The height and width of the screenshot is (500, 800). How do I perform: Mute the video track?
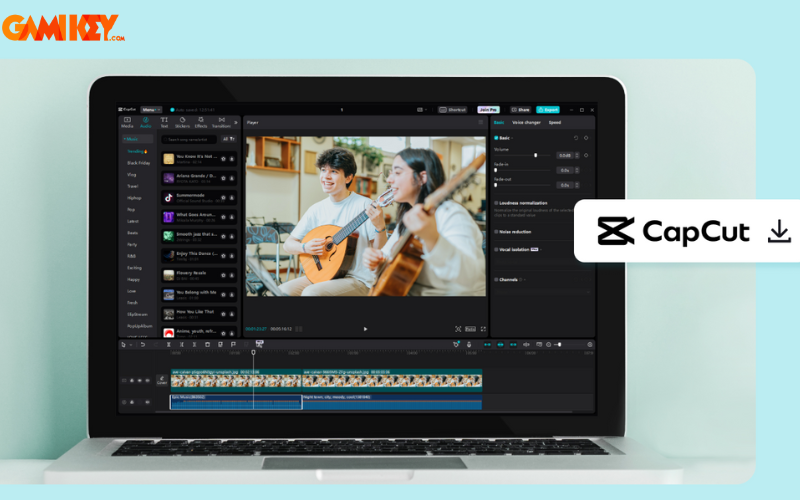(148, 381)
